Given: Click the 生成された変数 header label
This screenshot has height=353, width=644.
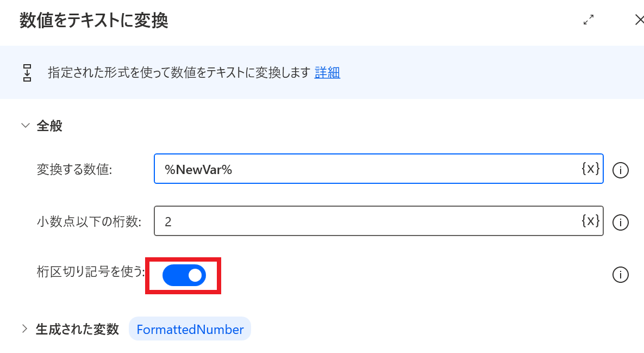Looking at the screenshot, I should click(77, 329).
